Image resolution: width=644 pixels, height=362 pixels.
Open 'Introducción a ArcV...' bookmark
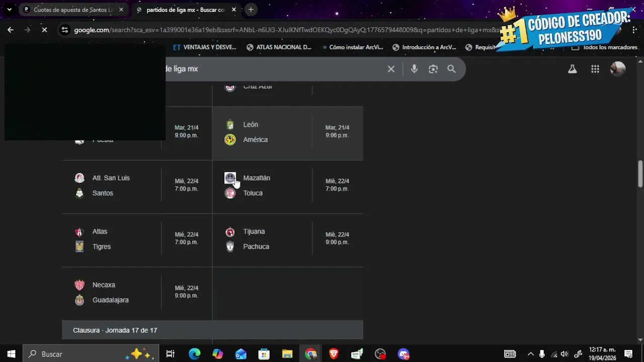pos(424,47)
